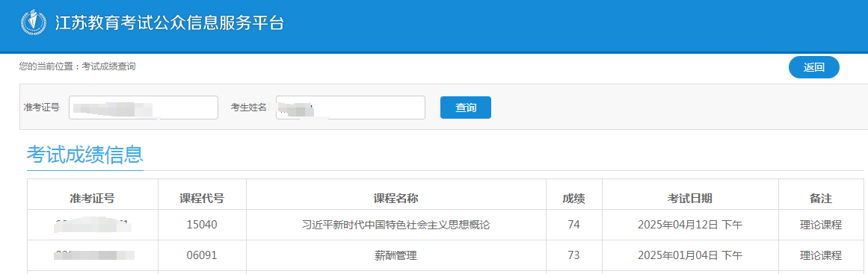Click the date 2025年04月12日 下午
The height and width of the screenshot is (274, 868).
click(x=690, y=225)
